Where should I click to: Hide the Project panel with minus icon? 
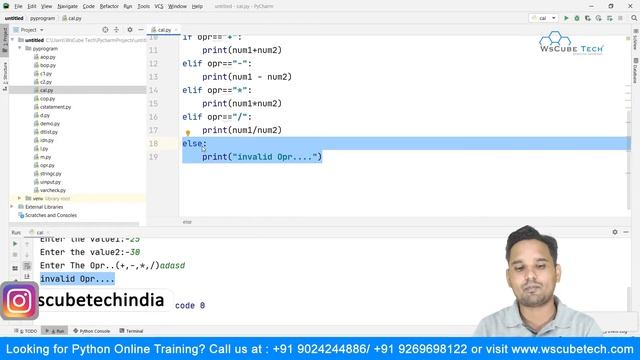tap(141, 30)
